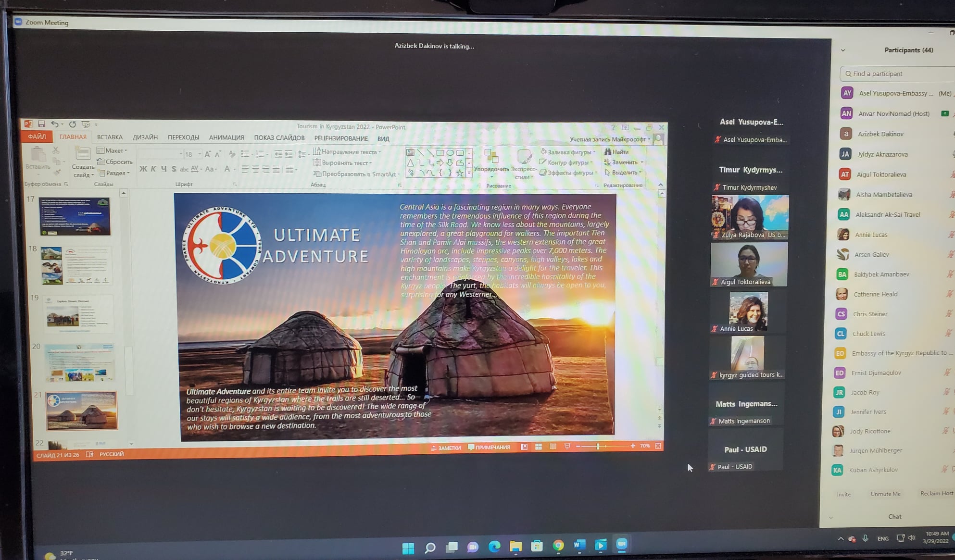Fit slide to current window icon
Screen dimensions: 955x560
658,446
